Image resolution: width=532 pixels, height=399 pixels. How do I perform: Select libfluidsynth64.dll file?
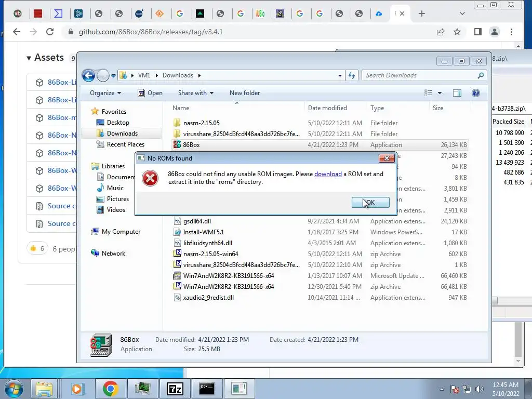coord(207,243)
